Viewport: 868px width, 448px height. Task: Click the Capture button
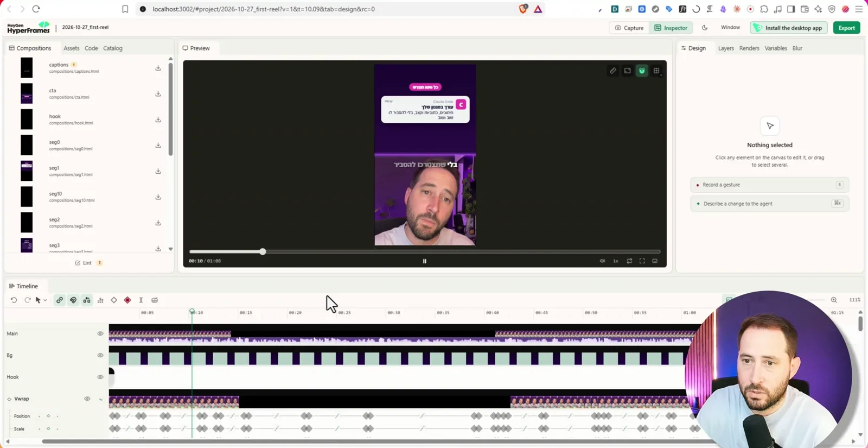click(x=629, y=28)
